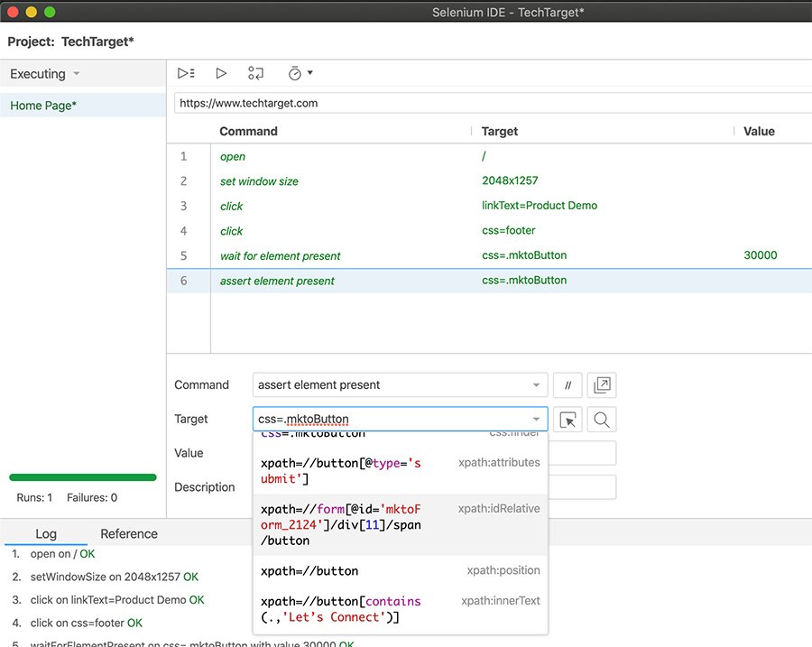Select the Home Page test in sidebar

point(43,106)
